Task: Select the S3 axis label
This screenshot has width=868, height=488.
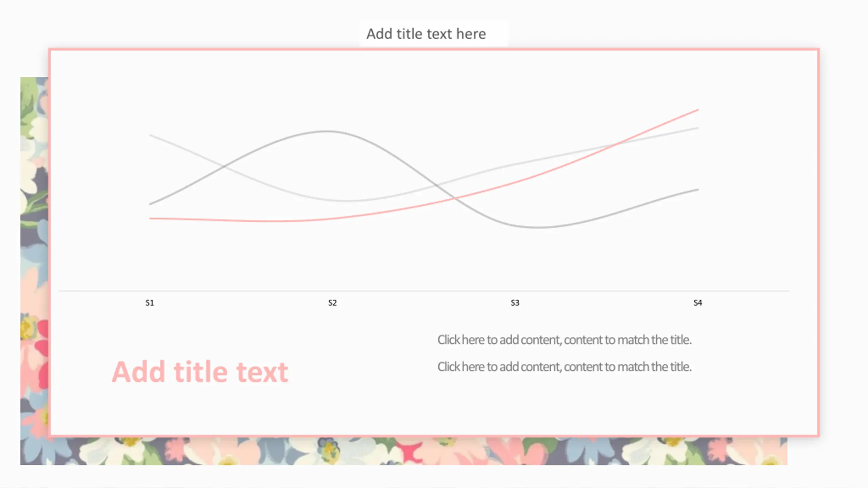Action: (x=515, y=303)
